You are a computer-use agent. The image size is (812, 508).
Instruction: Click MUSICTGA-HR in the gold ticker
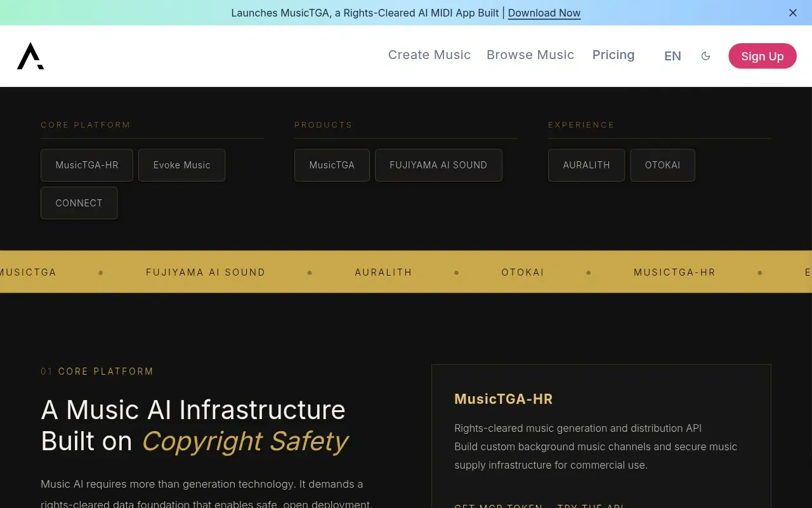674,272
